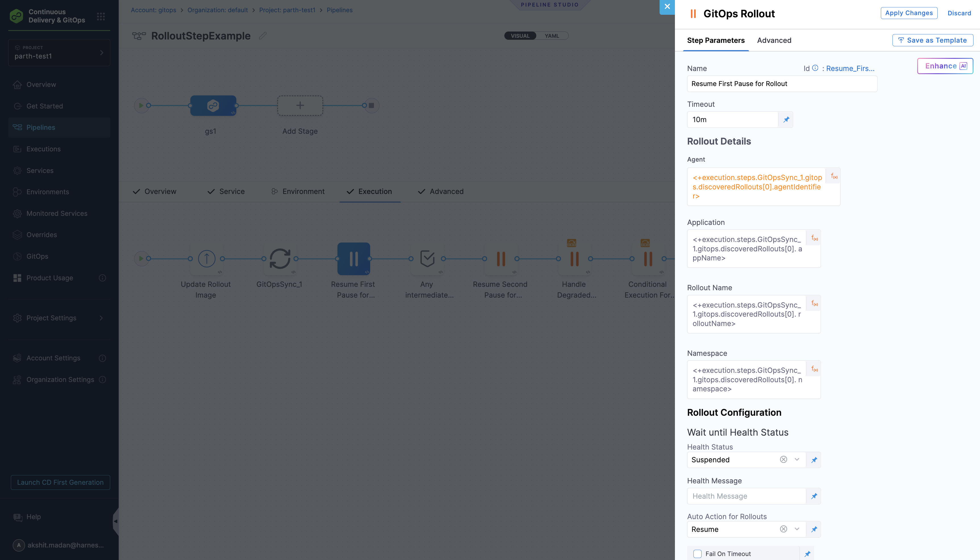Click the edit pencil beside RolloutStepExample
Viewport: 980px width, 560px height.
tap(263, 36)
